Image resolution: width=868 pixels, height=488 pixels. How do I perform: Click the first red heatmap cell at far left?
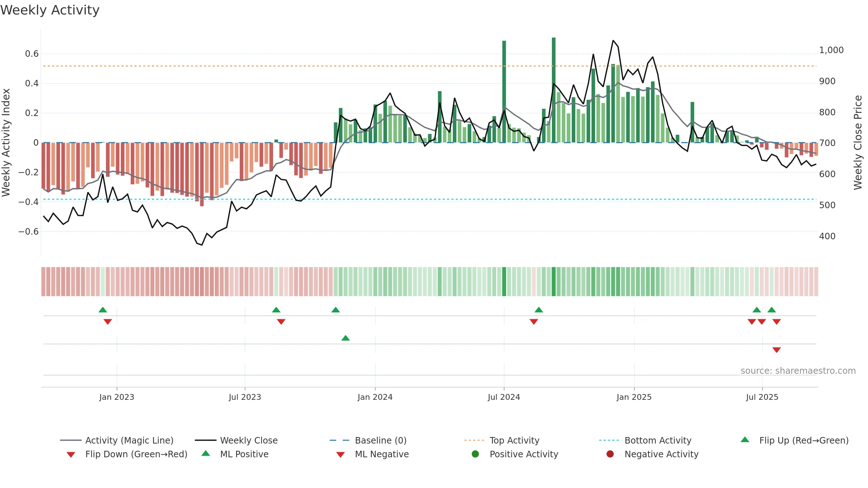(43, 282)
